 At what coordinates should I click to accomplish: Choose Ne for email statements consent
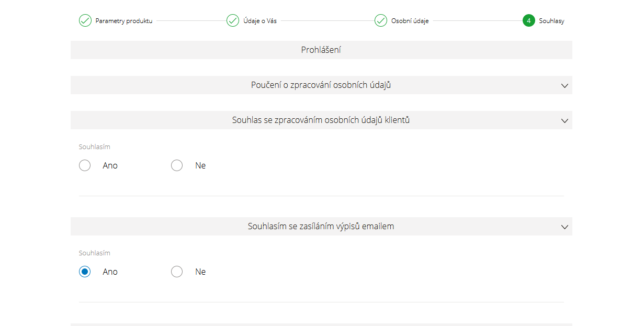pyautogui.click(x=177, y=272)
